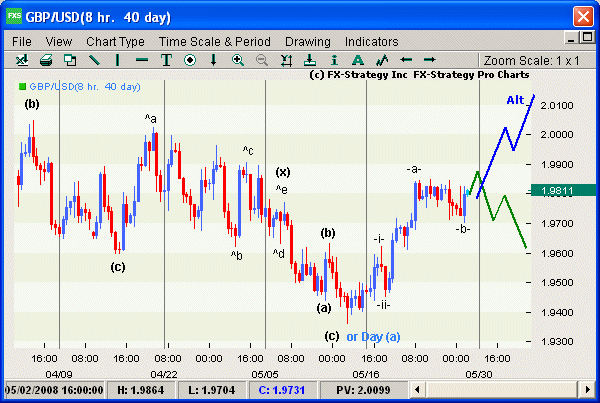Select the text T tool
Image resolution: width=600 pixels, height=403 pixels.
tap(166, 60)
